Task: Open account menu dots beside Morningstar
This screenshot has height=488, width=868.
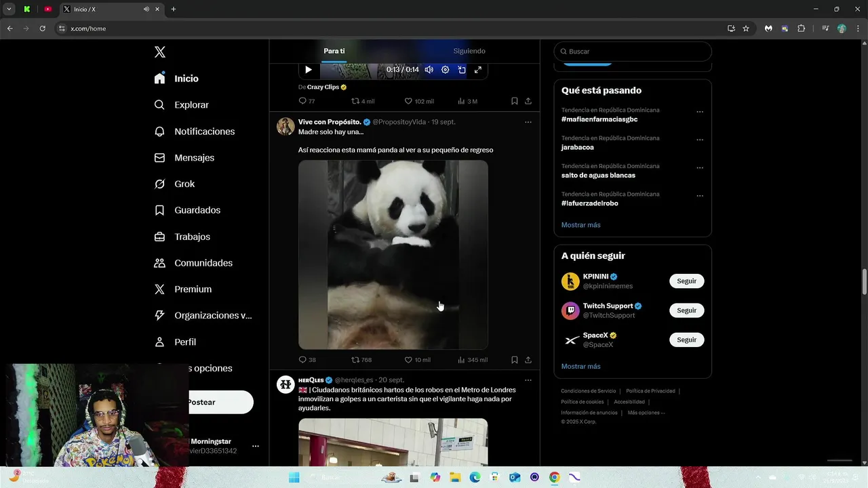Action: click(256, 446)
